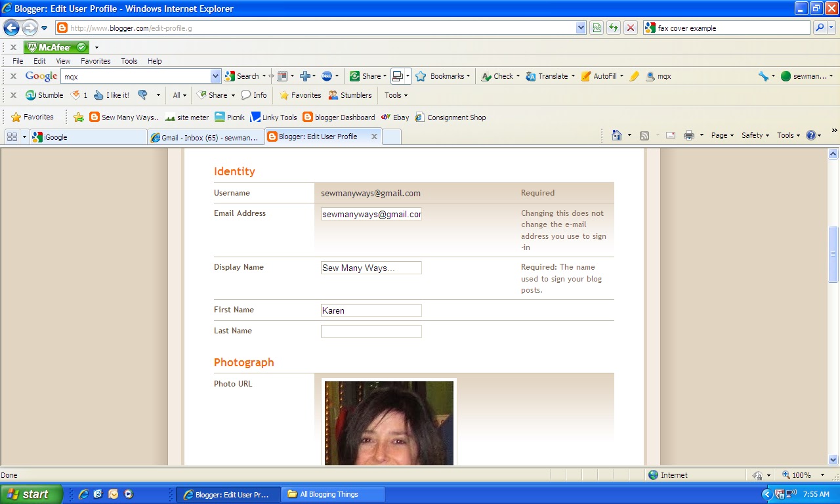Screen dimensions: 840x504
Task: Click the Home icon in the command bar
Action: (616, 135)
